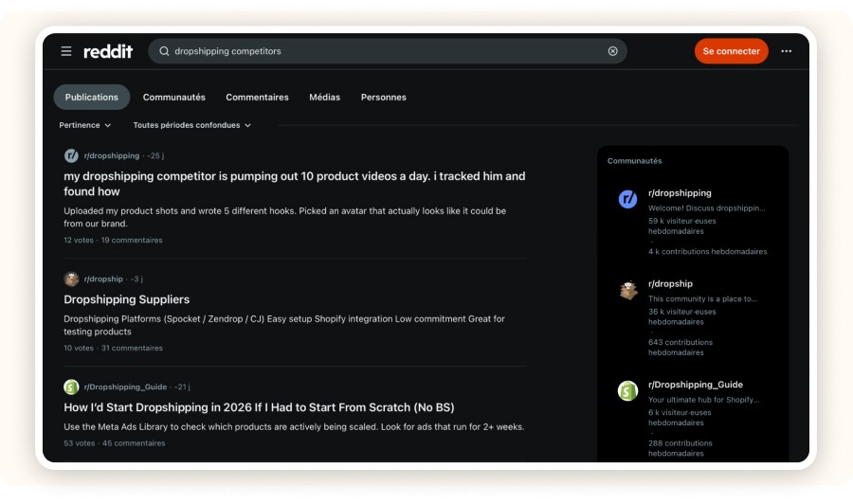The height and width of the screenshot is (504, 853).
Task: Click '643 contributions hebdomadaires' text
Action: pos(680,348)
